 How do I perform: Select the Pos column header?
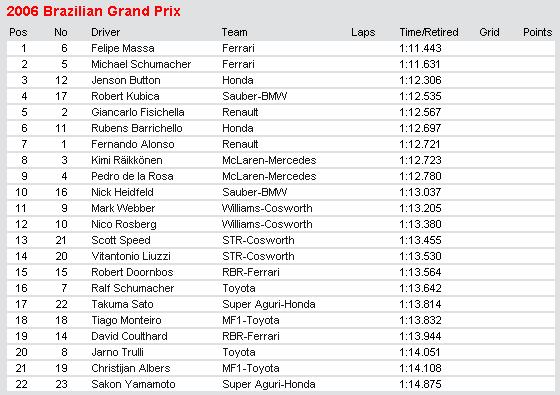click(x=18, y=32)
